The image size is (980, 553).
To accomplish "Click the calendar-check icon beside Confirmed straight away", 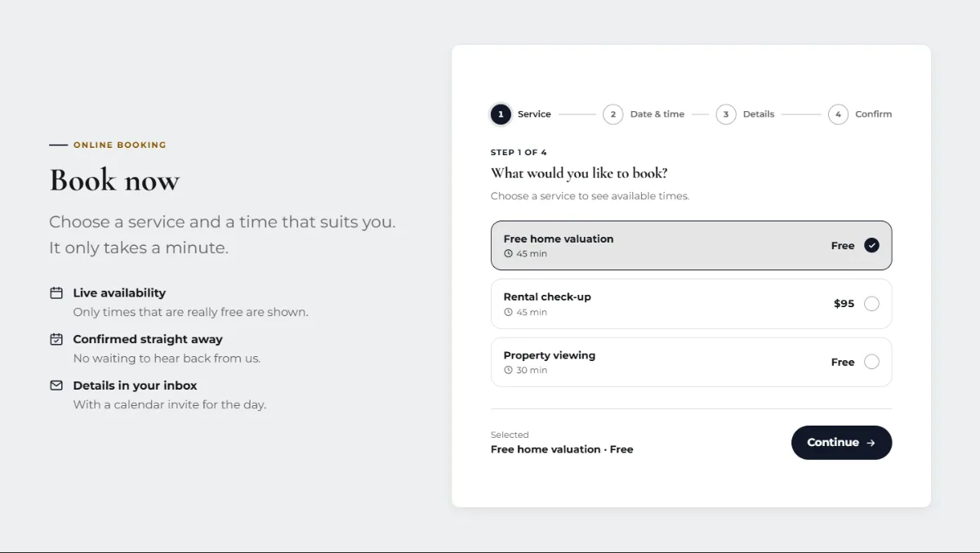I will 56,339.
